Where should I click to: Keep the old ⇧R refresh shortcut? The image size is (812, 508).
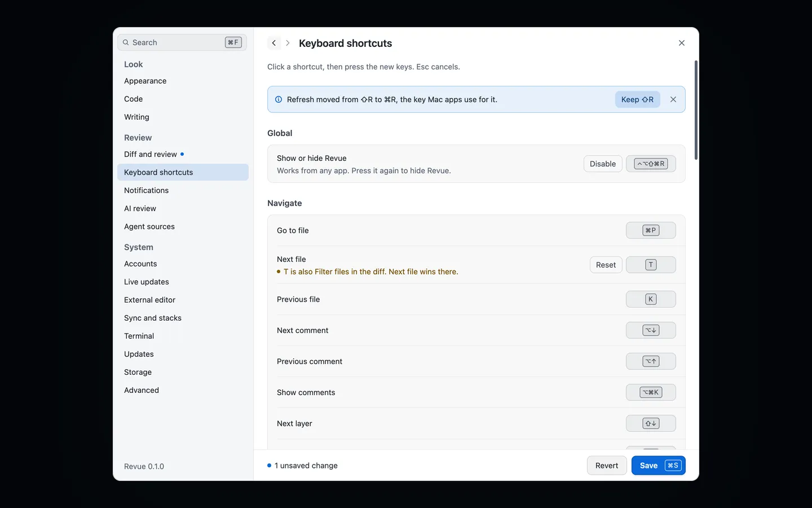pyautogui.click(x=637, y=99)
